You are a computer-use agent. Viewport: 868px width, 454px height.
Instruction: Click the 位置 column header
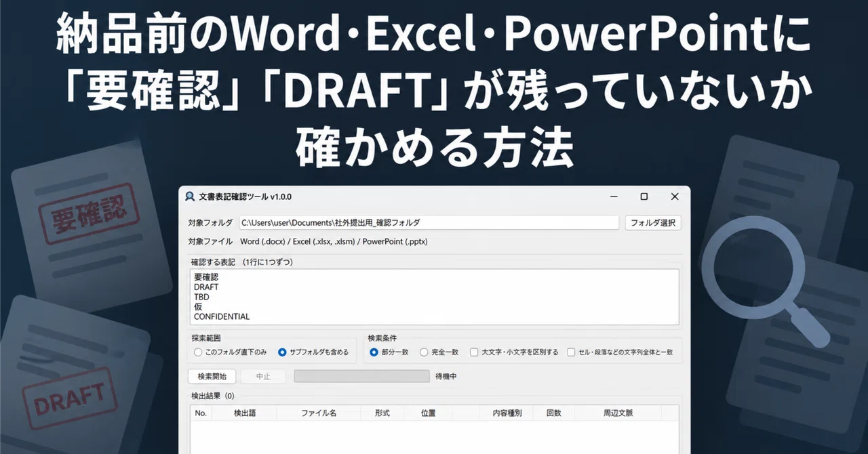coord(428,413)
